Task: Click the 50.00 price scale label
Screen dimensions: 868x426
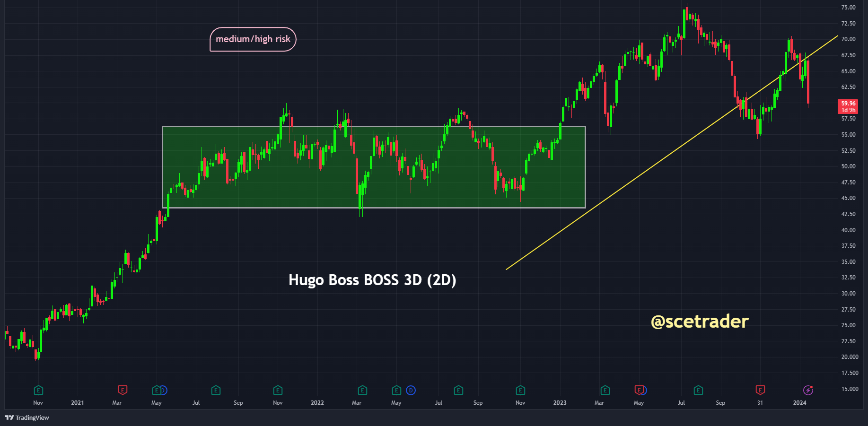Action: (849, 166)
